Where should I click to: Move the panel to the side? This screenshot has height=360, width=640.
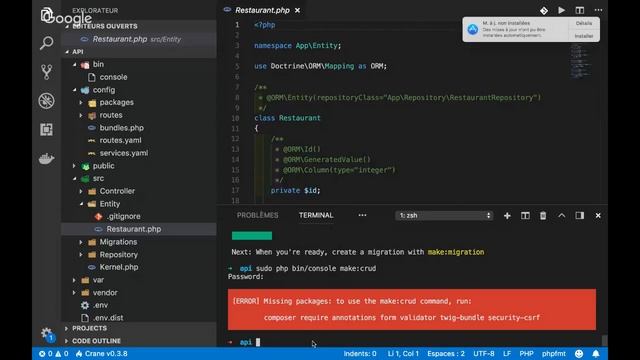[580, 215]
